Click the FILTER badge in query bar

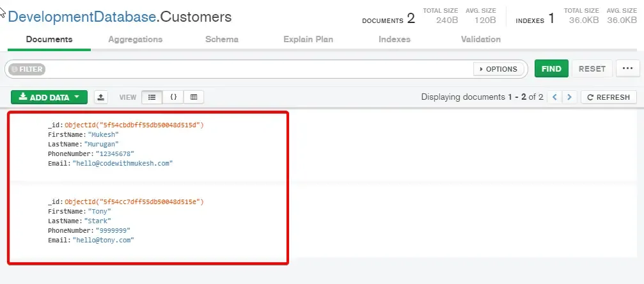(27, 69)
